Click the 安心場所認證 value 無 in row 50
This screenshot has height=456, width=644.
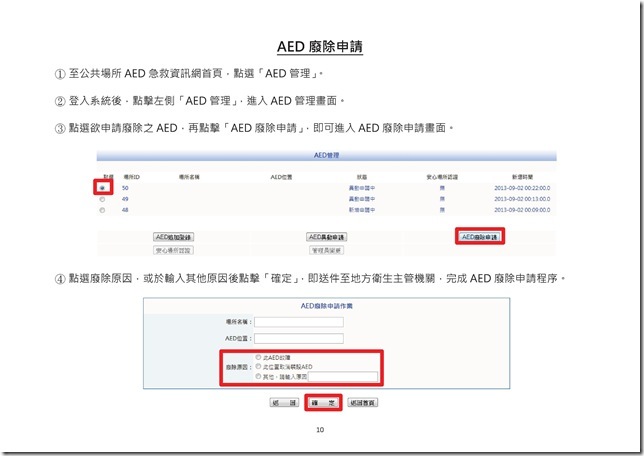tap(442, 188)
